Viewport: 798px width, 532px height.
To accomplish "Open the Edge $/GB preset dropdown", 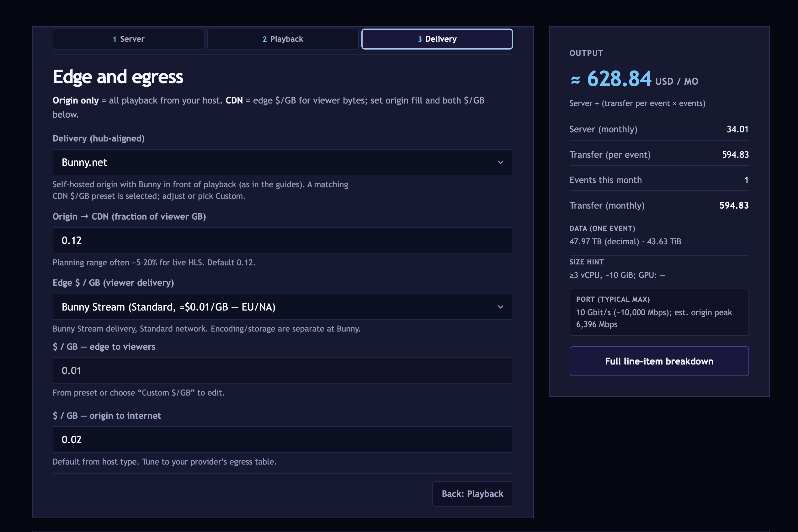I will point(282,306).
